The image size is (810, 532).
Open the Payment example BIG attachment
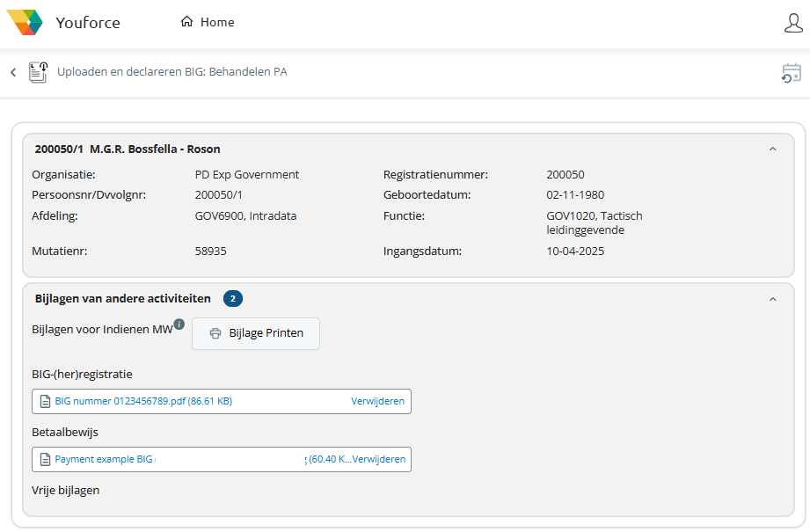104,459
